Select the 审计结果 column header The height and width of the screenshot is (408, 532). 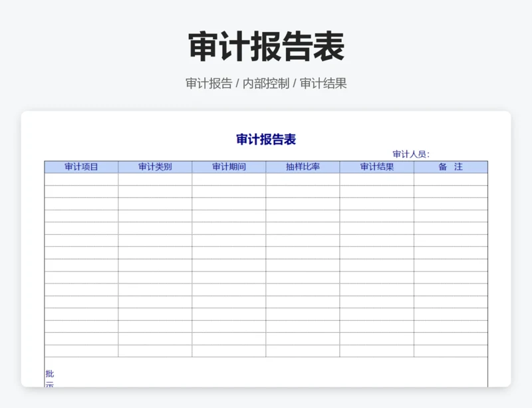point(377,167)
